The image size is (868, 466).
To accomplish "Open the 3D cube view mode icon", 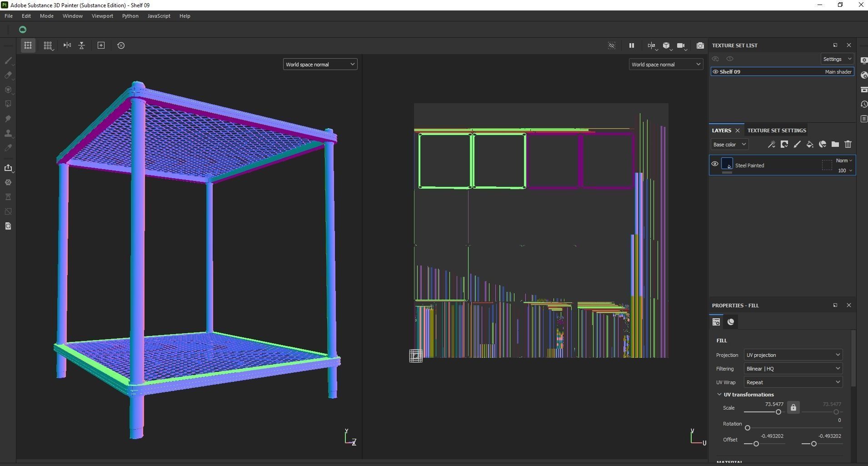I will [x=667, y=45].
